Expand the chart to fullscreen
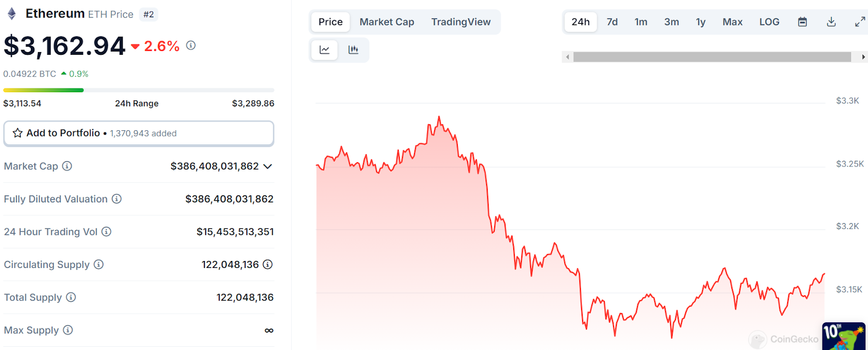 coord(859,22)
